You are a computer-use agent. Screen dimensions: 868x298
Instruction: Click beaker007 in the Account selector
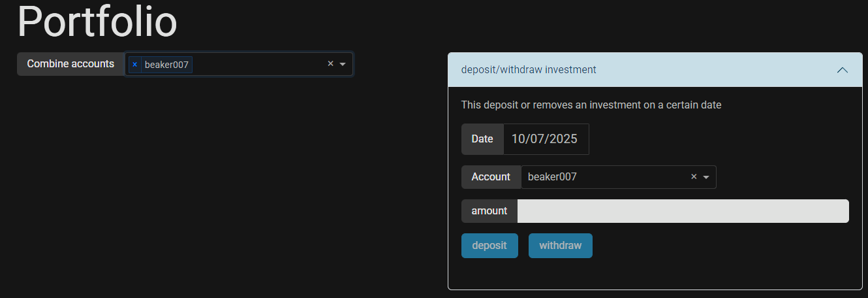(x=553, y=176)
